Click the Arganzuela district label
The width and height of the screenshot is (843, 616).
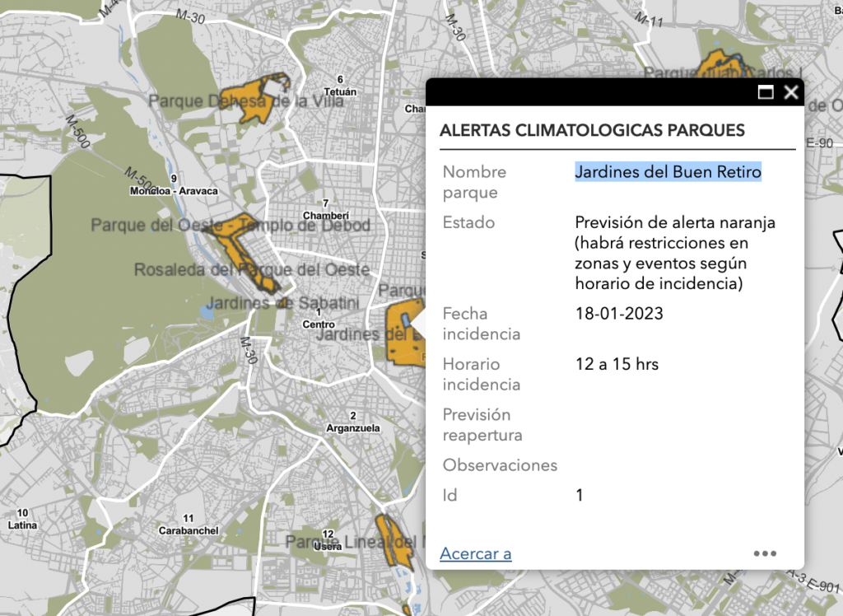point(352,429)
